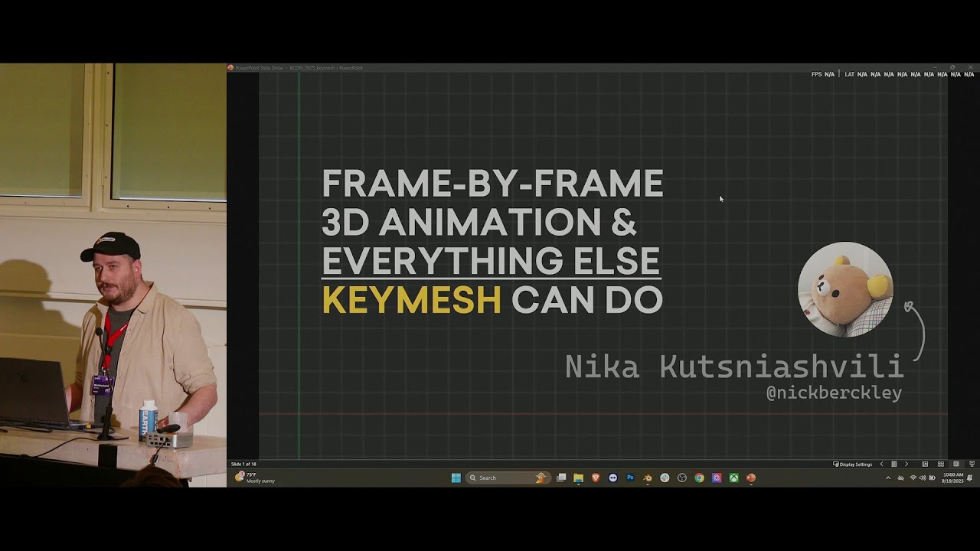Launch Blender from the taskbar

tap(647, 478)
